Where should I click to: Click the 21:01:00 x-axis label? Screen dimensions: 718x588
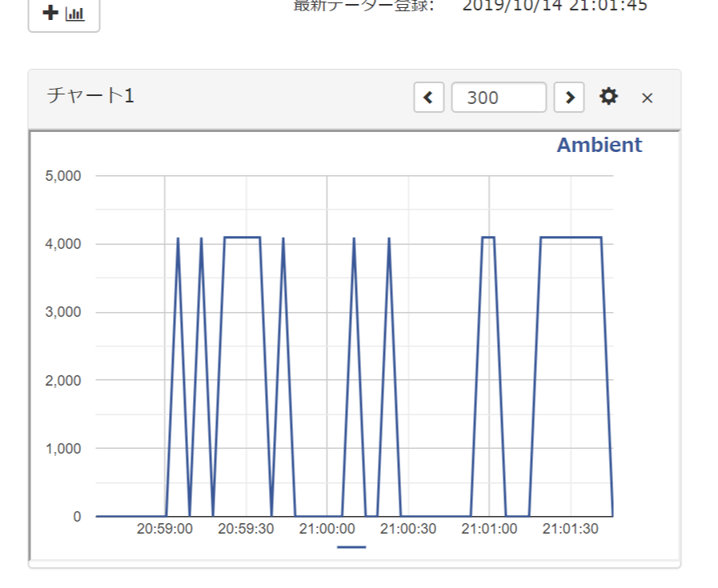pyautogui.click(x=489, y=529)
